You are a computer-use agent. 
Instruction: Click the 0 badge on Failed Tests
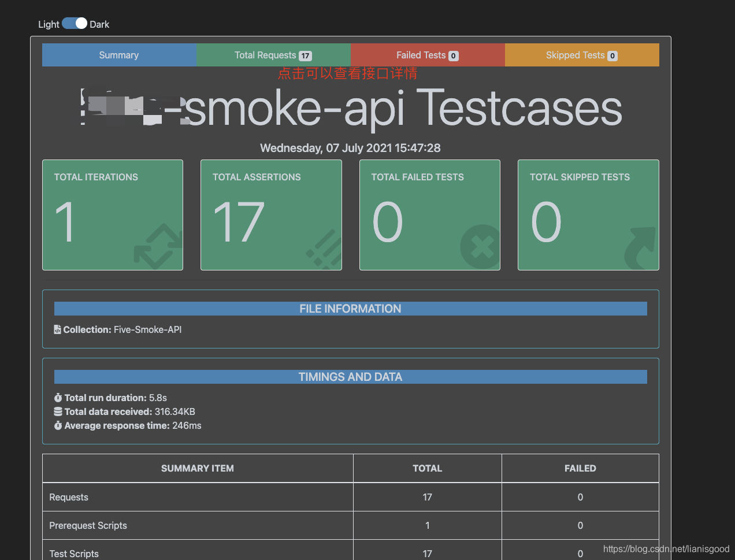454,56
